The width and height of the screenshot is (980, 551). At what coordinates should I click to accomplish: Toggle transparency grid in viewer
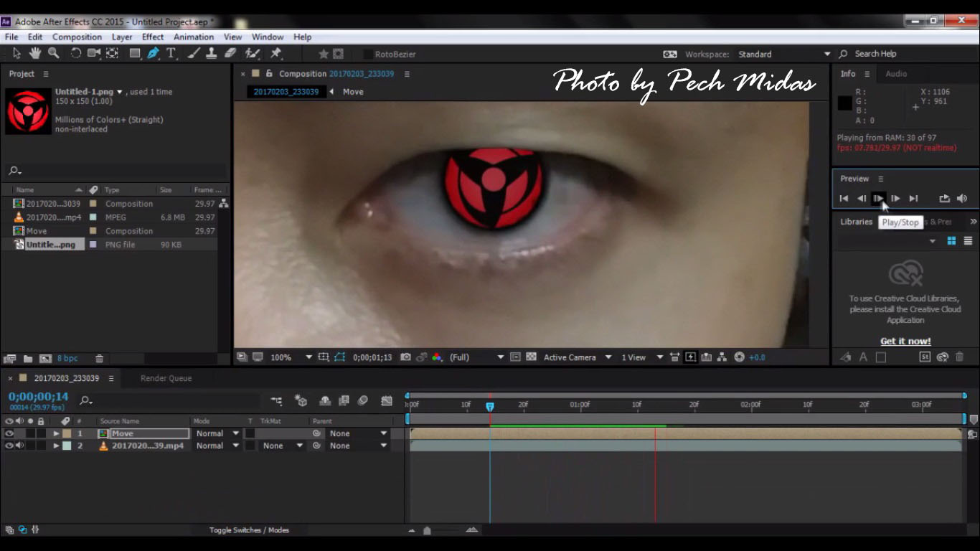click(x=531, y=357)
